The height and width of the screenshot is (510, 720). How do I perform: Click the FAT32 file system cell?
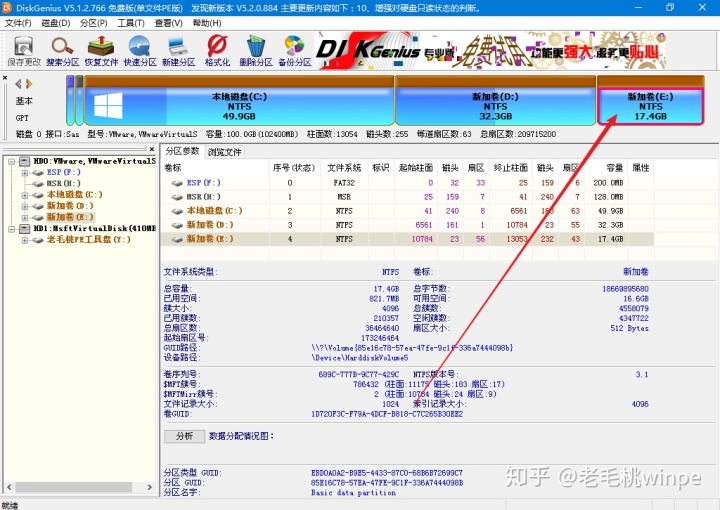tap(344, 183)
